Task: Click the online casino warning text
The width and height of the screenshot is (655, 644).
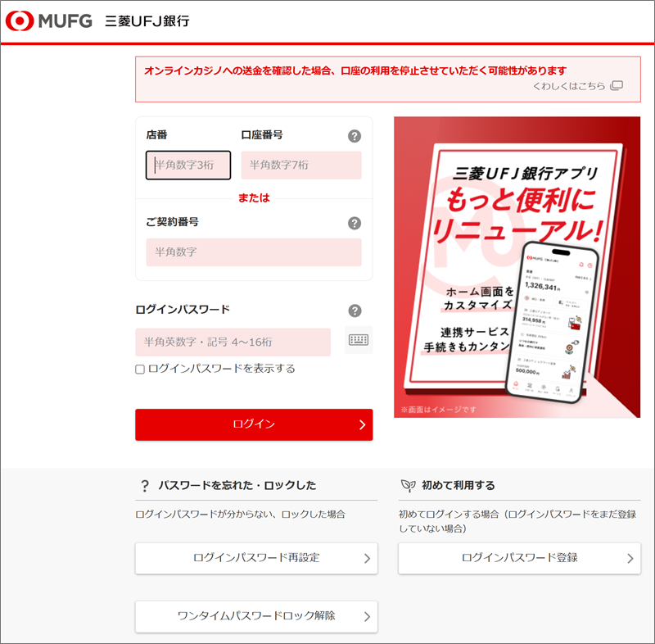Action: click(355, 70)
